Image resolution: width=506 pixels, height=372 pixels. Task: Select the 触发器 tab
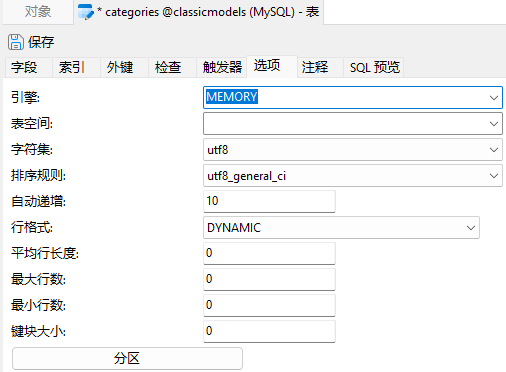(x=222, y=67)
